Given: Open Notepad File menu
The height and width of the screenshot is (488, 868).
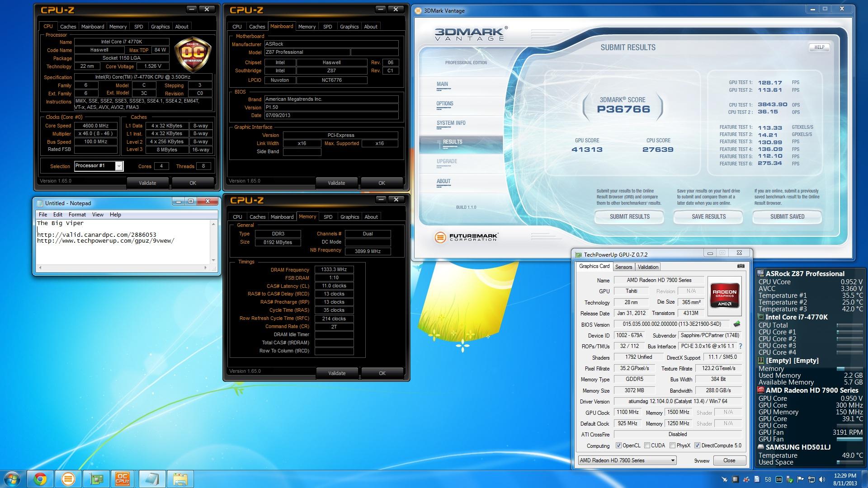Looking at the screenshot, I should [43, 215].
